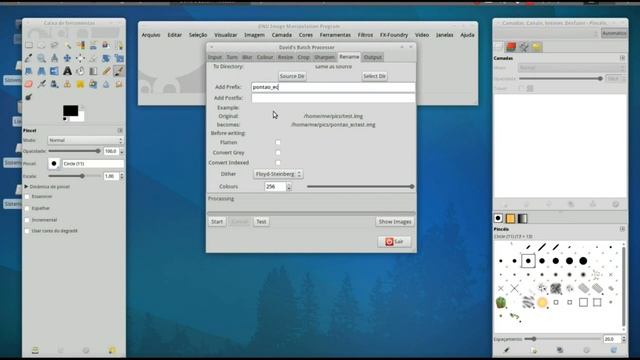Image resolution: width=640 pixels, height=360 pixels.
Task: Open the Undo History dock tab
Action: [x=537, y=47]
